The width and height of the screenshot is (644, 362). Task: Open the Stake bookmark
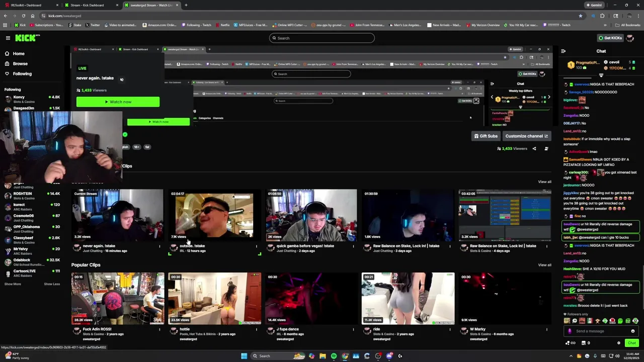click(x=75, y=25)
